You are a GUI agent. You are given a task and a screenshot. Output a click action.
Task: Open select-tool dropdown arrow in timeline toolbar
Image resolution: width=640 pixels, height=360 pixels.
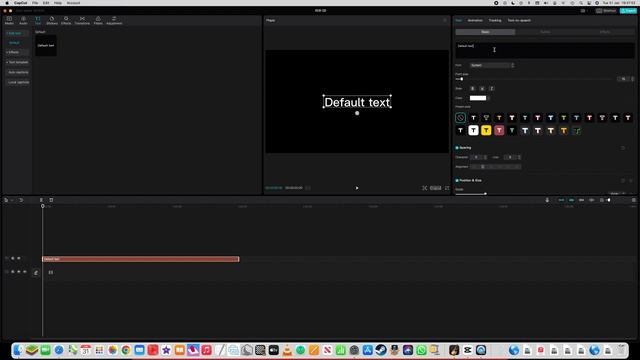click(12, 200)
